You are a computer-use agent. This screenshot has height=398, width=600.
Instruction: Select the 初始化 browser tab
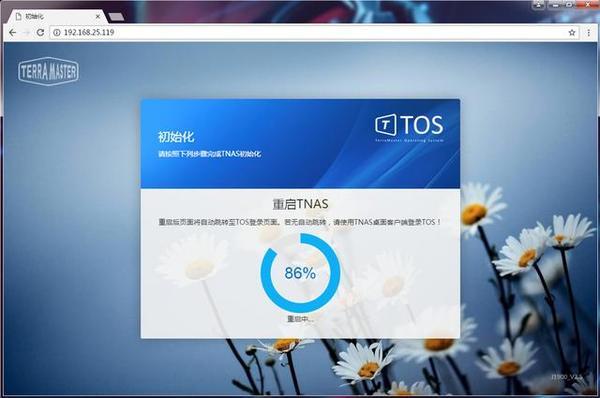click(55, 16)
